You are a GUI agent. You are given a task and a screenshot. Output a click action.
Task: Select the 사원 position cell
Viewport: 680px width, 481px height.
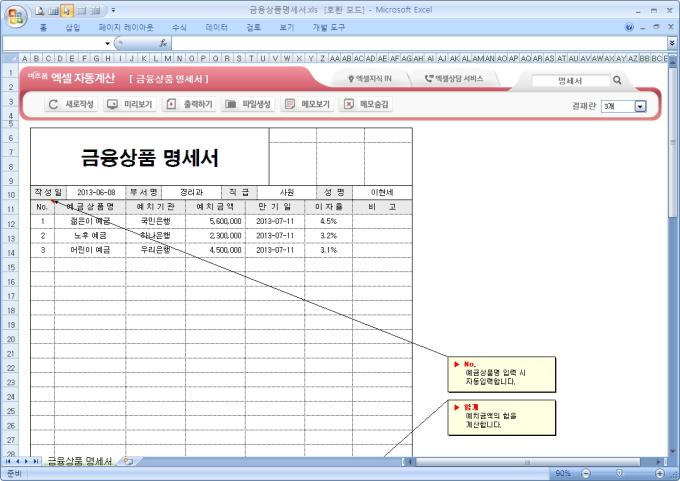point(287,193)
